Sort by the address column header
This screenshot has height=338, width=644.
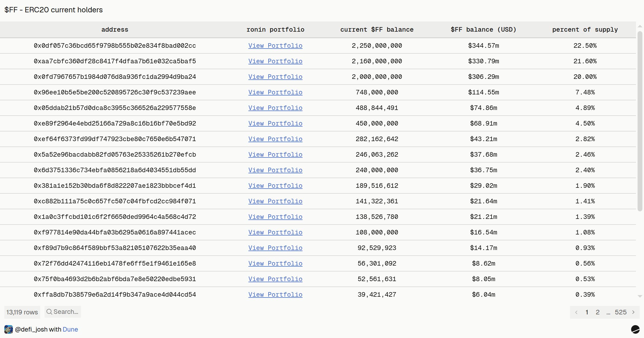point(115,30)
